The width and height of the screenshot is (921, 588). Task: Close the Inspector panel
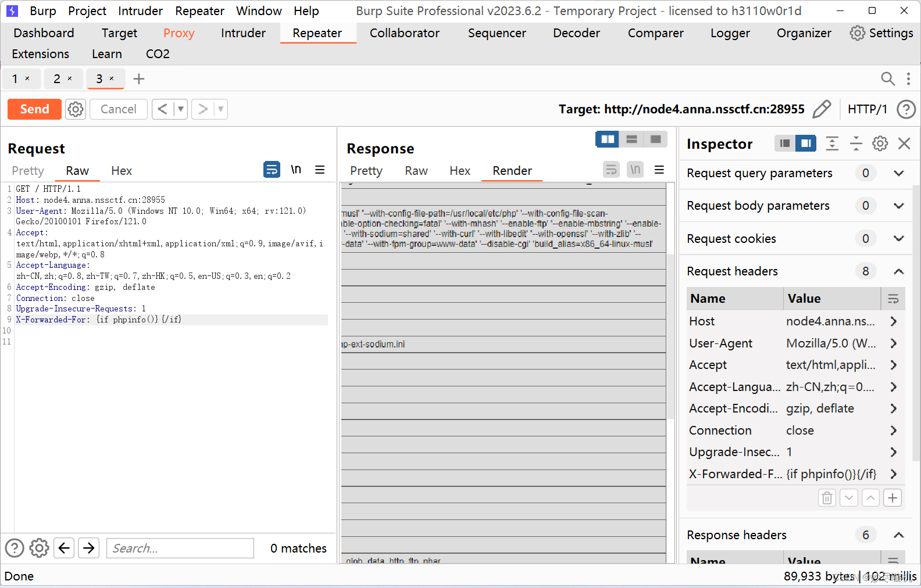pos(904,144)
